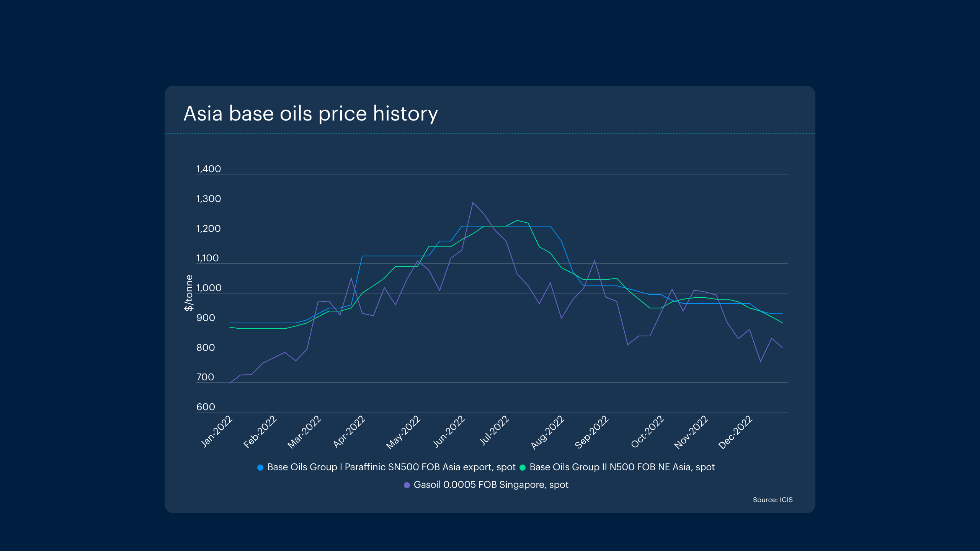Toggle Gasoil 0.0005 FOB Singapore legend label
980x551 pixels.
491,485
